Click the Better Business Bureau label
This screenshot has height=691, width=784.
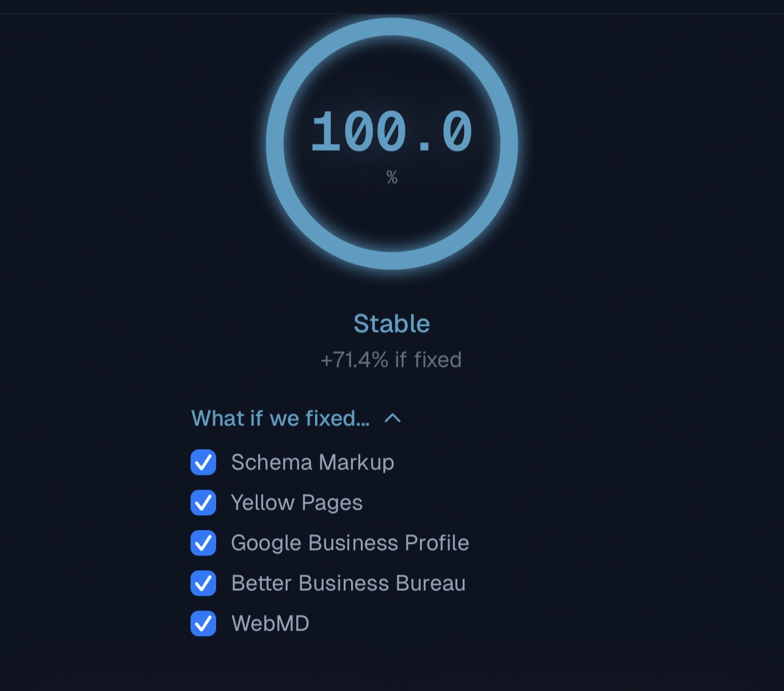click(348, 583)
